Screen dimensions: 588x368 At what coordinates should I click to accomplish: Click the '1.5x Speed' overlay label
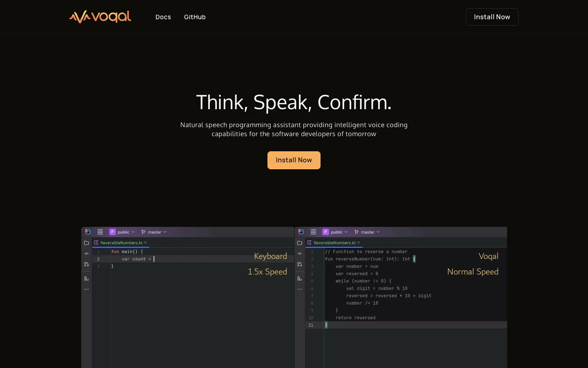pyautogui.click(x=267, y=272)
